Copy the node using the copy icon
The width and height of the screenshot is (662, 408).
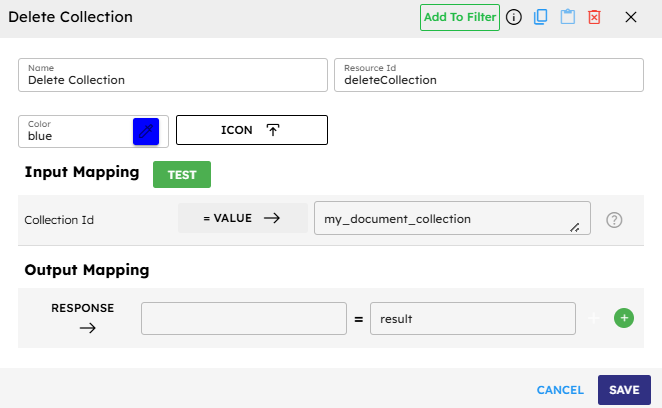(x=541, y=17)
